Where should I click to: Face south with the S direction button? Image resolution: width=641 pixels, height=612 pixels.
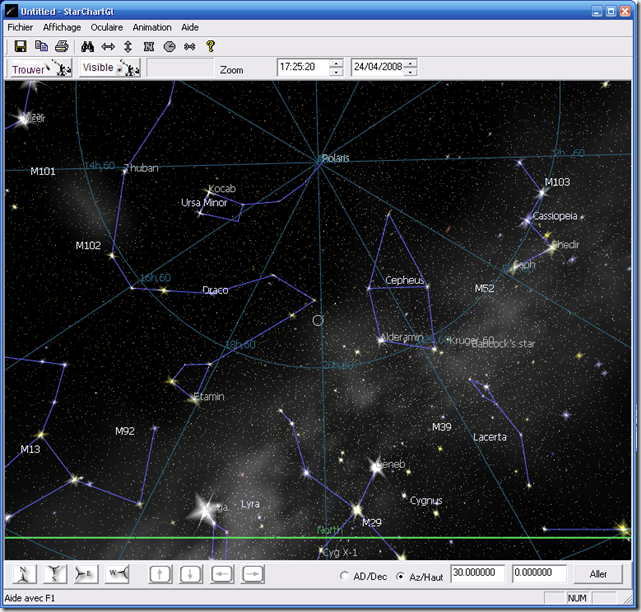[x=55, y=574]
